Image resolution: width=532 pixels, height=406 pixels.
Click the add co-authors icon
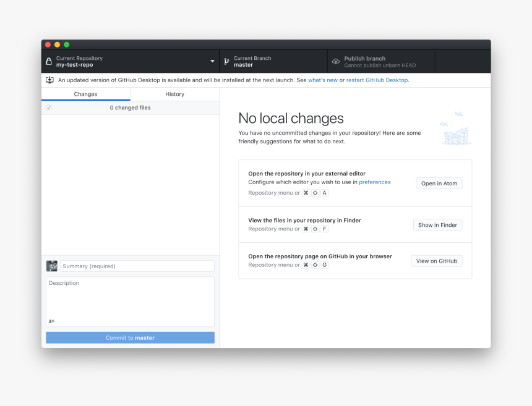[x=51, y=321]
